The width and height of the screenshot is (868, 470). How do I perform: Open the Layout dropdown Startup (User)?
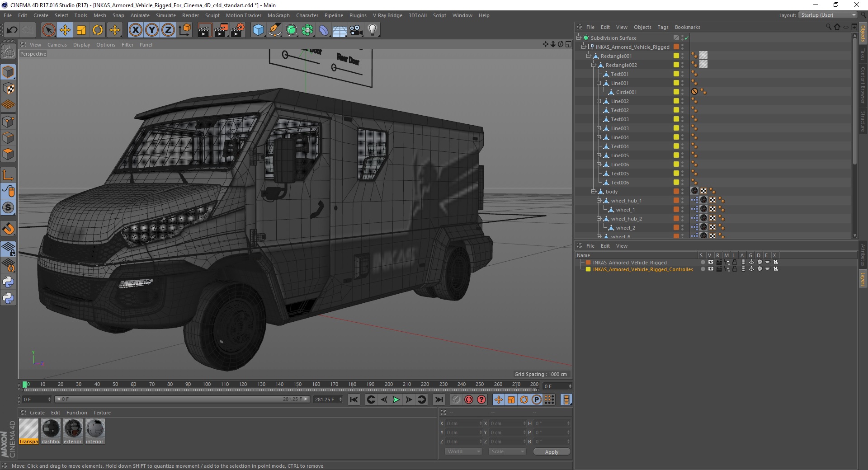[828, 15]
